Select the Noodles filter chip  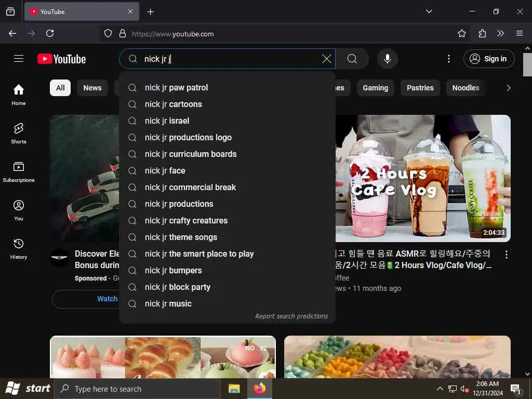pyautogui.click(x=465, y=88)
